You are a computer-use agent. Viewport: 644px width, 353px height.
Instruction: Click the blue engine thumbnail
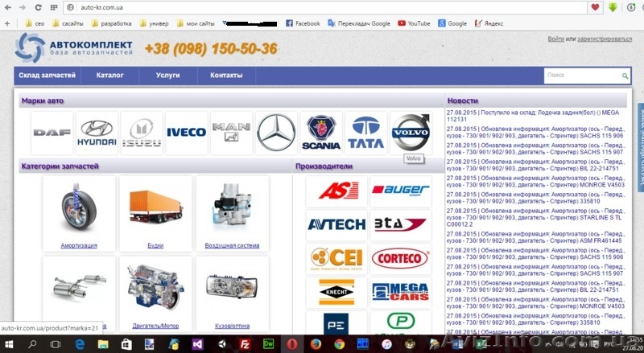155,286
